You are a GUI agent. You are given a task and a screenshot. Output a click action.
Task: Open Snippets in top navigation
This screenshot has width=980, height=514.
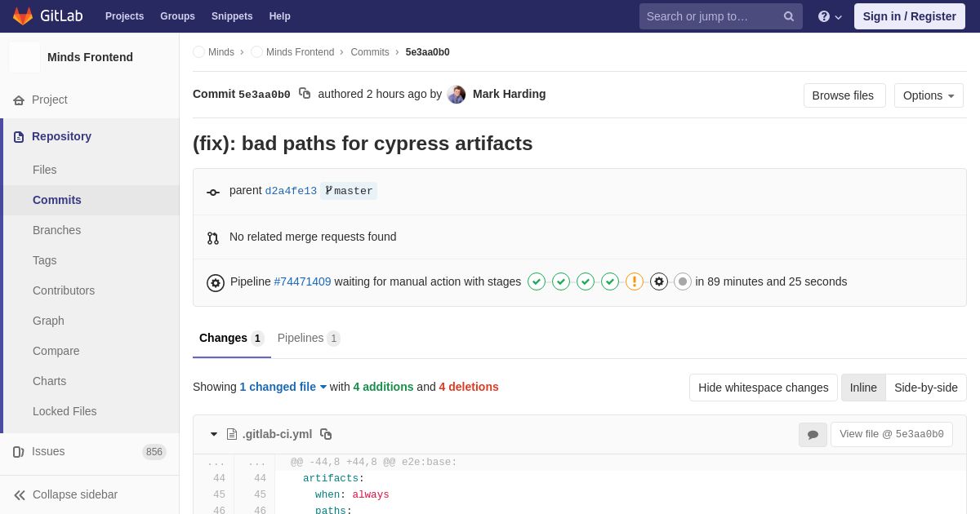click(x=232, y=16)
